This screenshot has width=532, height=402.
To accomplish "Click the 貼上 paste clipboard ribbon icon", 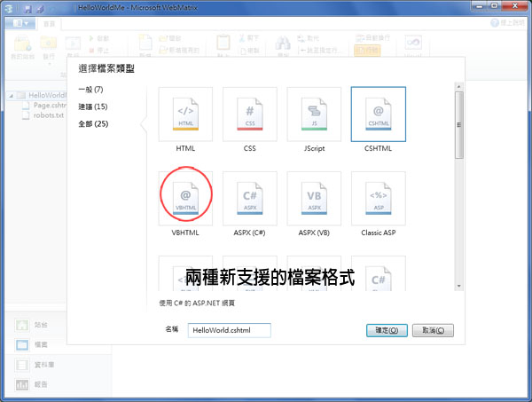I will click(x=223, y=46).
